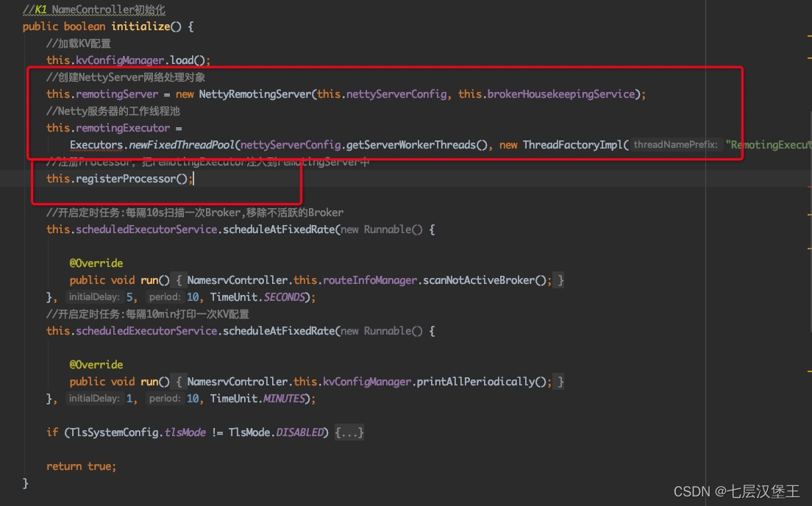Click the K1 NameController初始化 comment

(93, 10)
